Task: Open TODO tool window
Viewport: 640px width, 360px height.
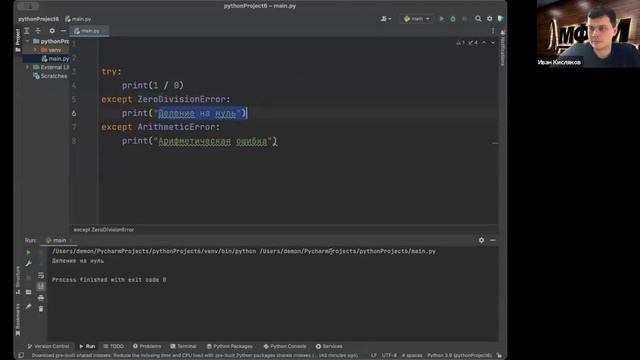Action: [113, 346]
